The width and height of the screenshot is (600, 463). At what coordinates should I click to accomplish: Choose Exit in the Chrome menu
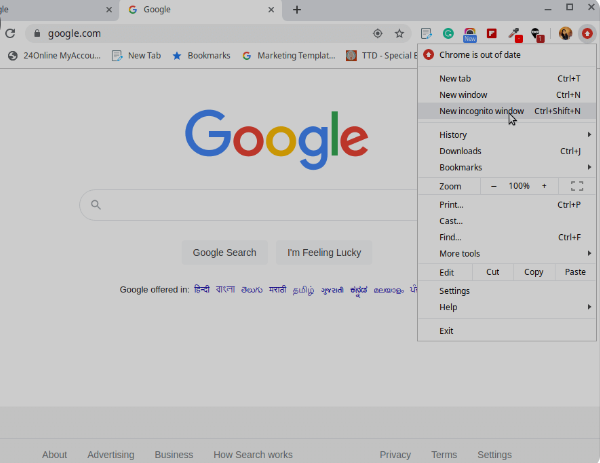507,331
